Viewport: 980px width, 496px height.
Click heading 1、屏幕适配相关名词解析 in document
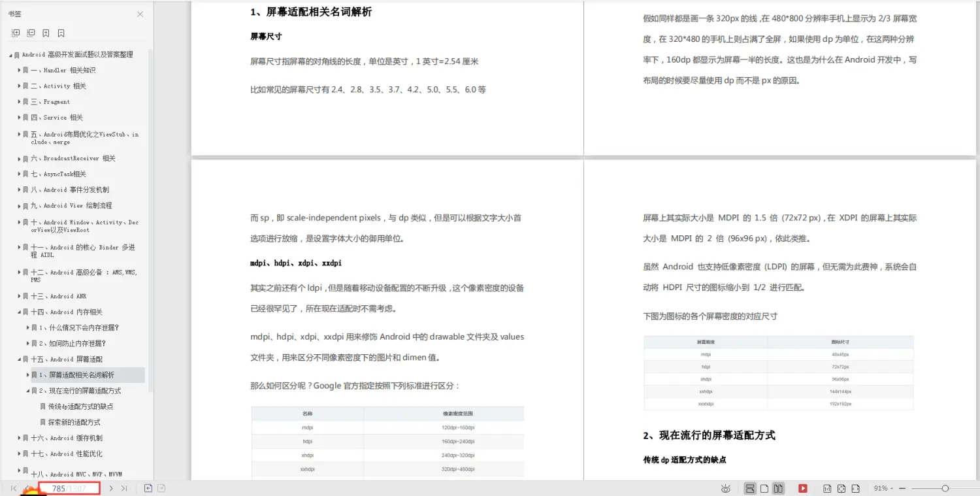tap(311, 12)
